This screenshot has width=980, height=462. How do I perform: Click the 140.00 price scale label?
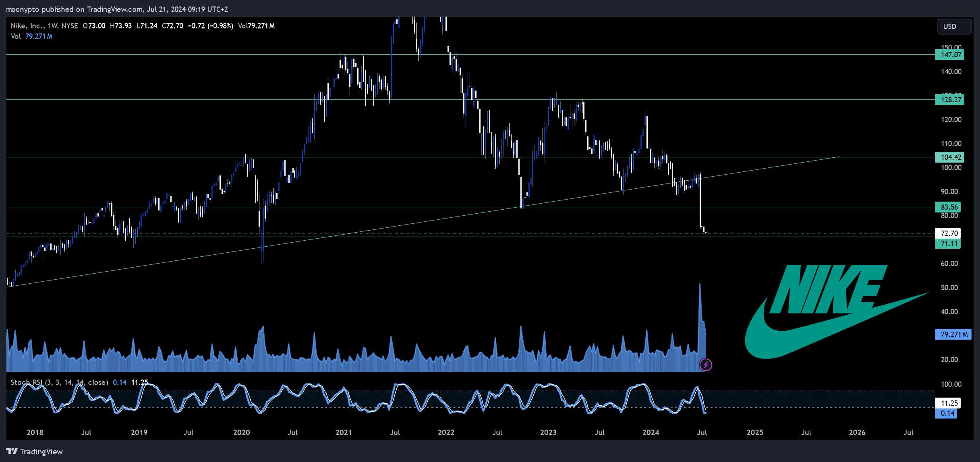pos(951,72)
